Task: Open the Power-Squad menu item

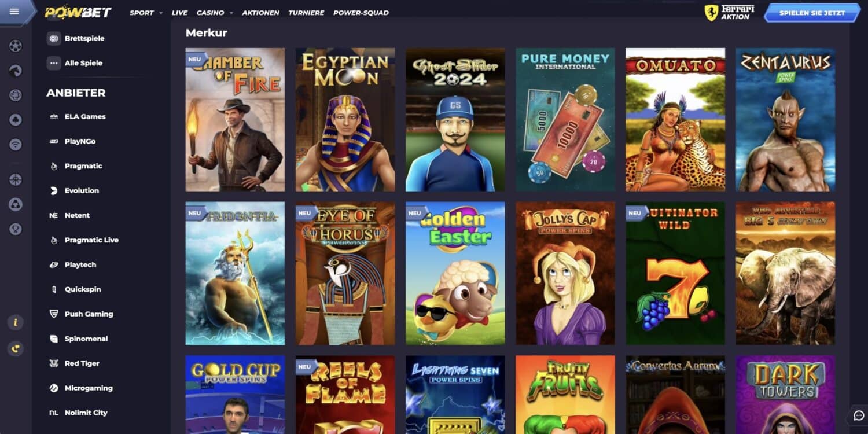Action: [361, 13]
